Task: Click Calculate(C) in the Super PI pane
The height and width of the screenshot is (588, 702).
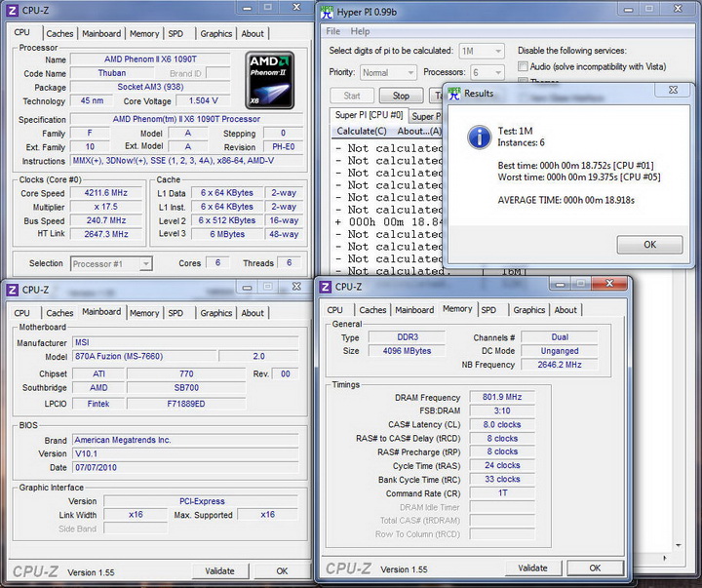Action: pos(362,132)
